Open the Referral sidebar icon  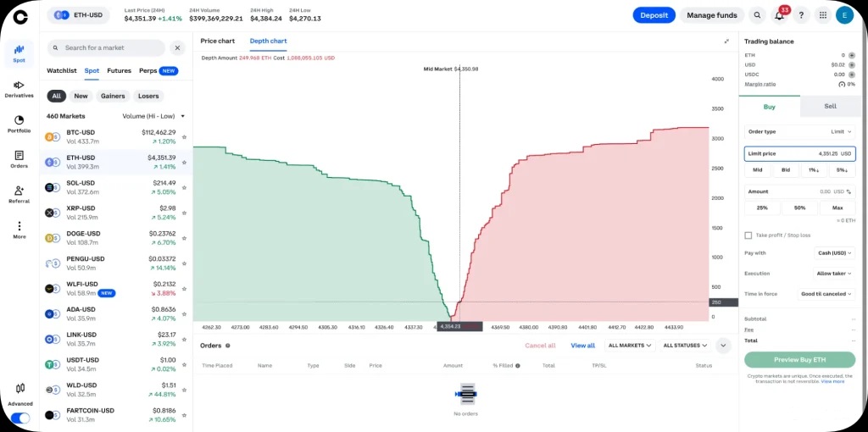(19, 195)
